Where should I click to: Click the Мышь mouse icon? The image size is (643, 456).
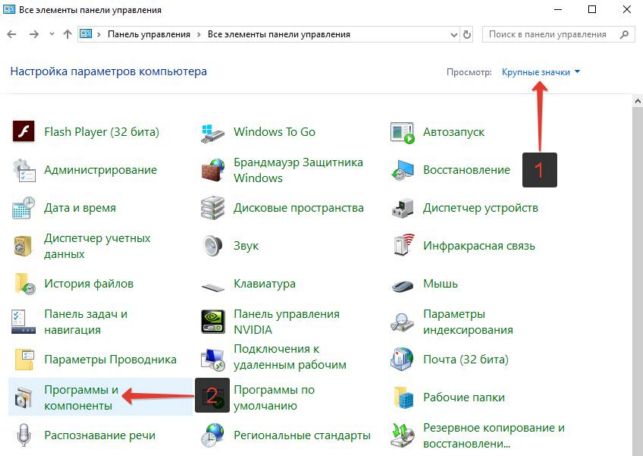click(402, 285)
